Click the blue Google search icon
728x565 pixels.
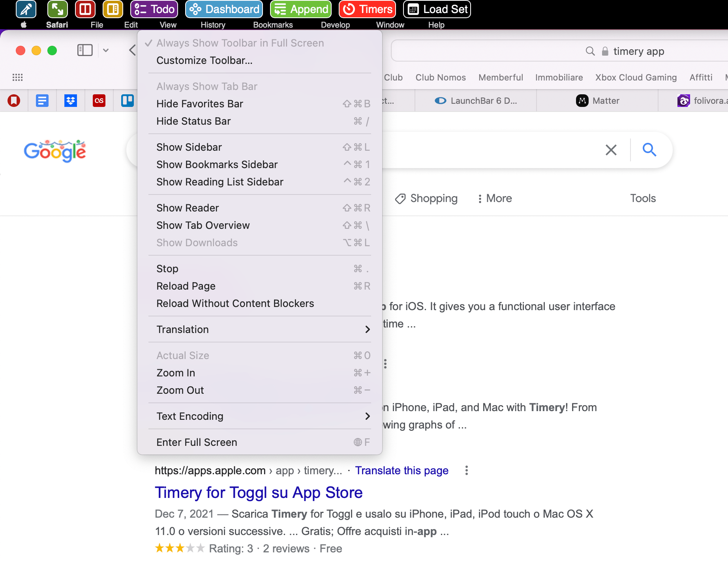[x=649, y=150]
